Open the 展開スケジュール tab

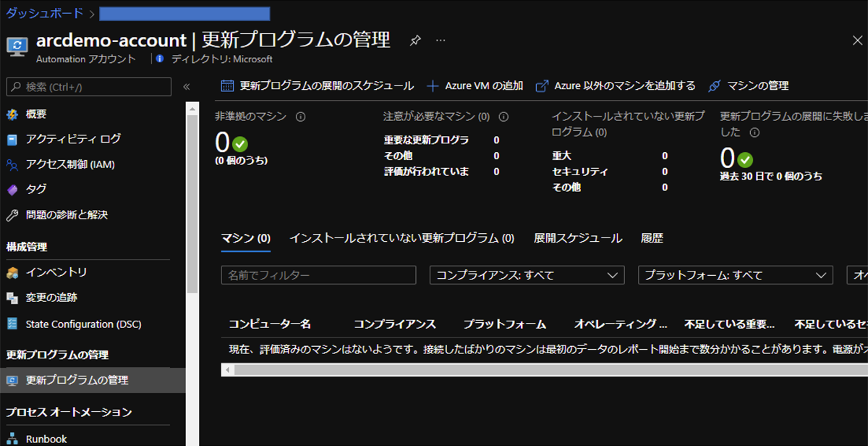578,238
